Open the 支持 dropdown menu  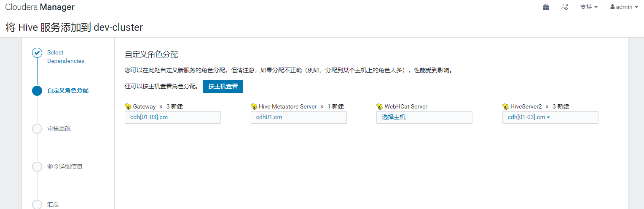589,7
